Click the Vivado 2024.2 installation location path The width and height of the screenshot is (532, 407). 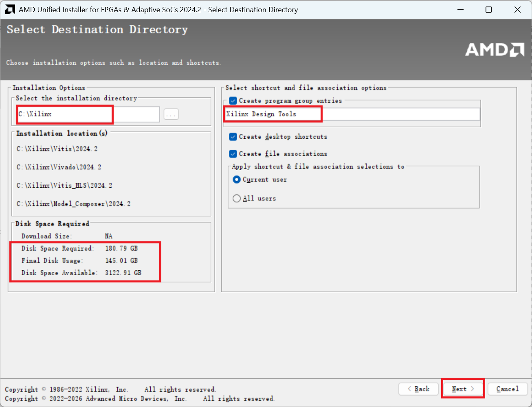59,167
